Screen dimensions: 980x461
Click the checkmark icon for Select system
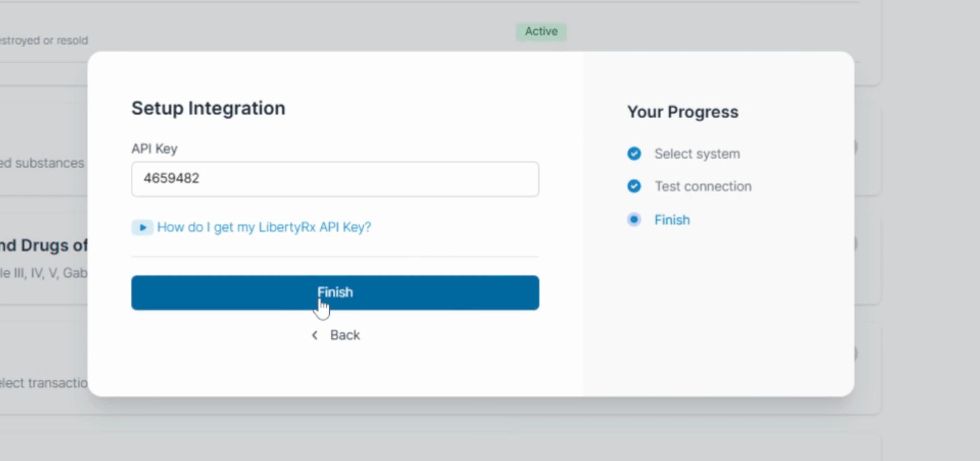[x=634, y=154]
